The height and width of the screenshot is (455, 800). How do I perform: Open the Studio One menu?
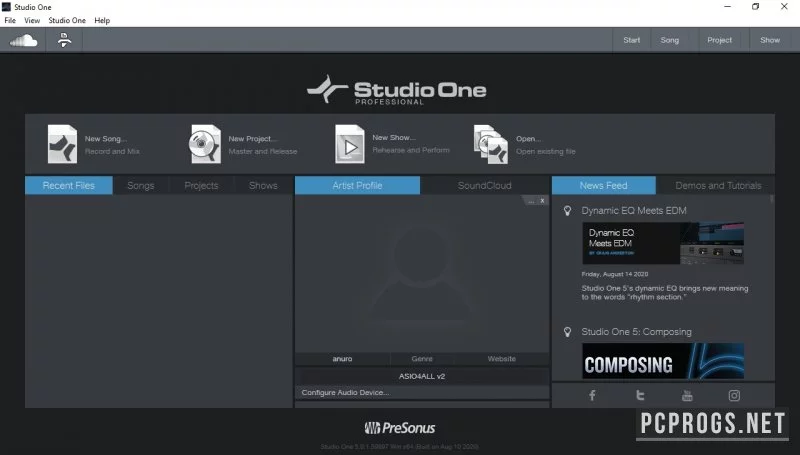[x=67, y=20]
